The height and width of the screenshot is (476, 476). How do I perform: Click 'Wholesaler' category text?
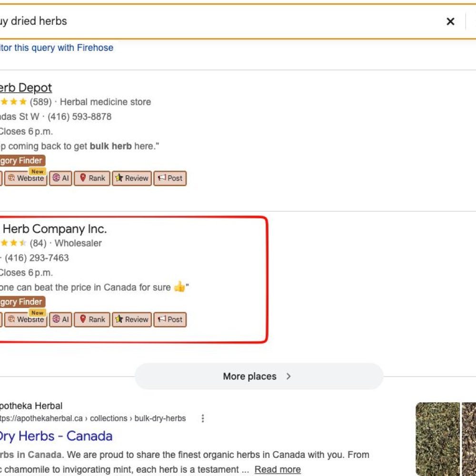78,243
